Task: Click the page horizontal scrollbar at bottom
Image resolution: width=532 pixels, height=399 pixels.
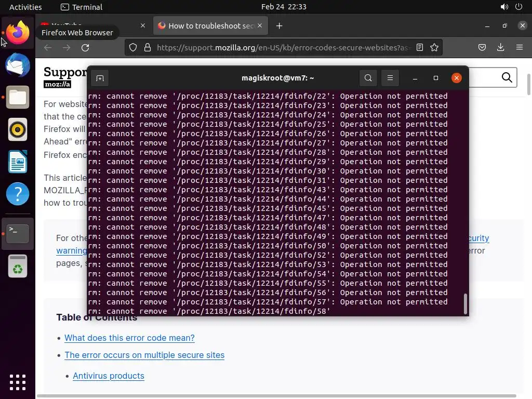Action: point(276,396)
